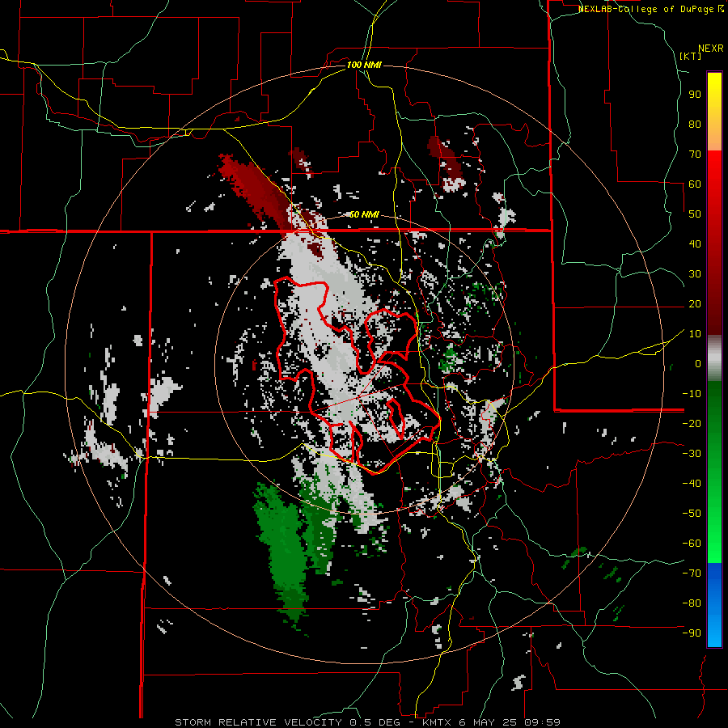Click the positive 80 value on velocity scale

[x=695, y=125]
